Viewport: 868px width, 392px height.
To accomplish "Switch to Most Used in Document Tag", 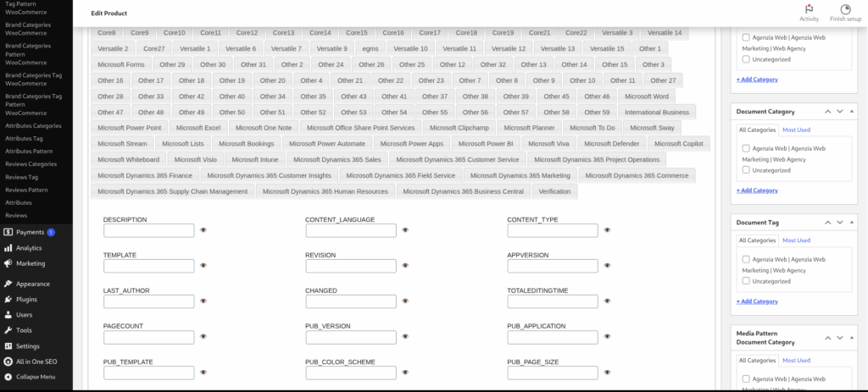I will pyautogui.click(x=796, y=240).
